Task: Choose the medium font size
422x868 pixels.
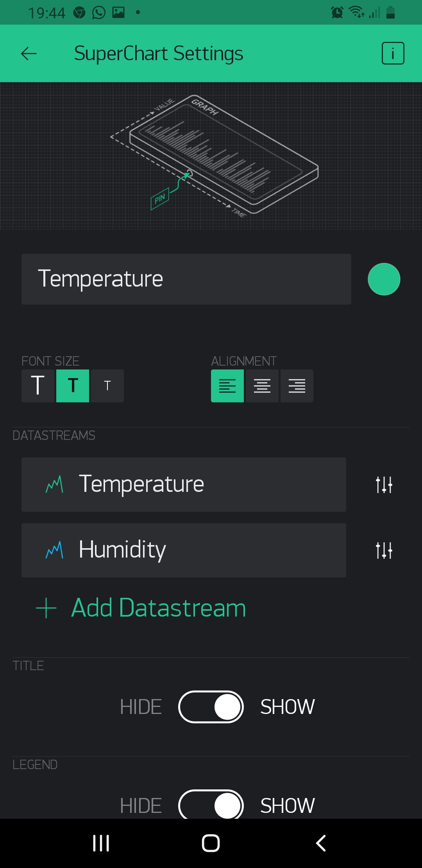Action: [x=73, y=386]
